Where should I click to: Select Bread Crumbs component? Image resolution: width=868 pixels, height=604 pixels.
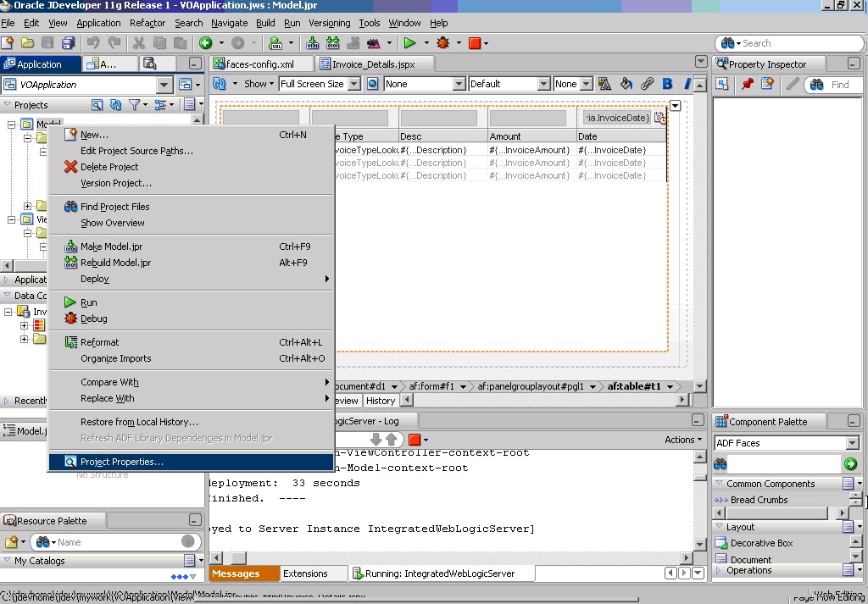759,500
